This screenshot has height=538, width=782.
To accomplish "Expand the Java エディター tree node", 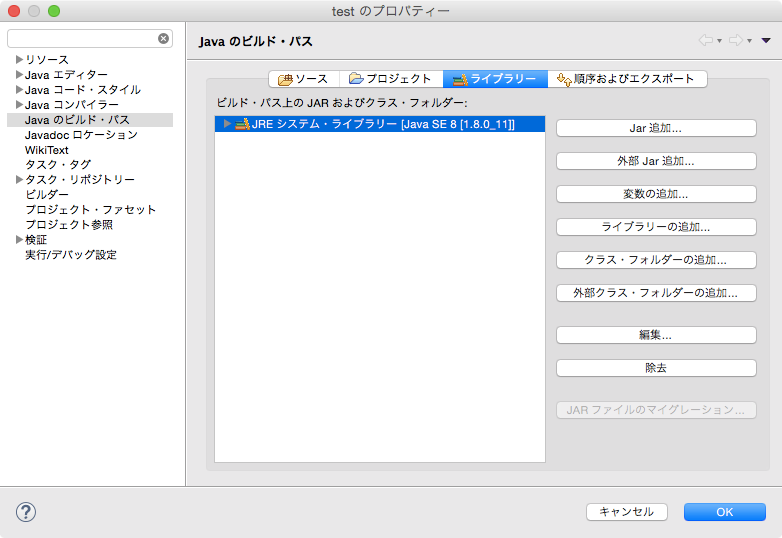I will pyautogui.click(x=19, y=75).
